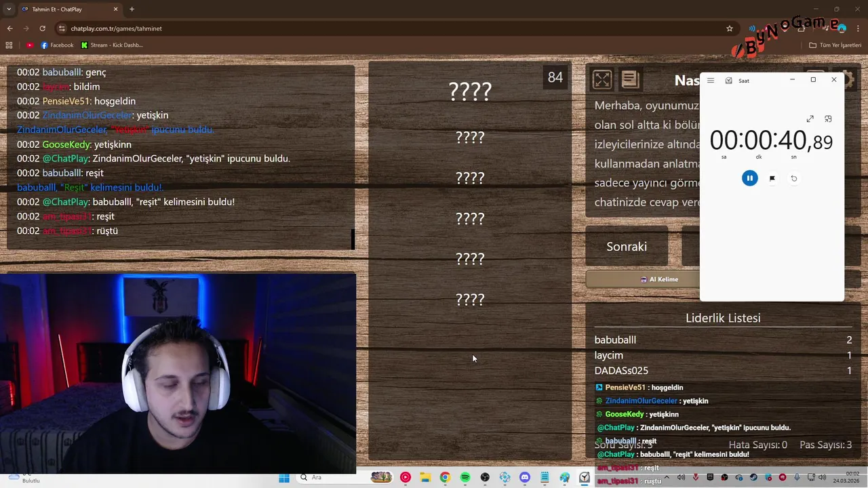Open the YouTube bookmark

[30, 45]
